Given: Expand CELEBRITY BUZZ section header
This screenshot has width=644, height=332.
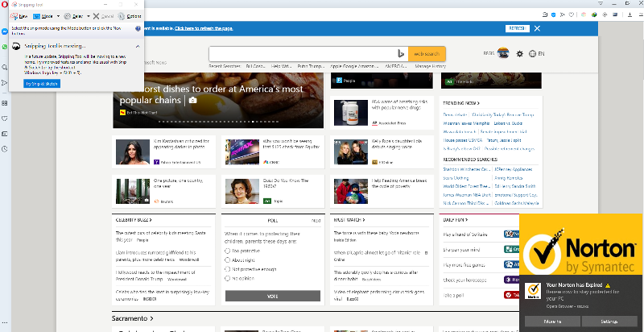Looking at the screenshot, I should tap(134, 220).
